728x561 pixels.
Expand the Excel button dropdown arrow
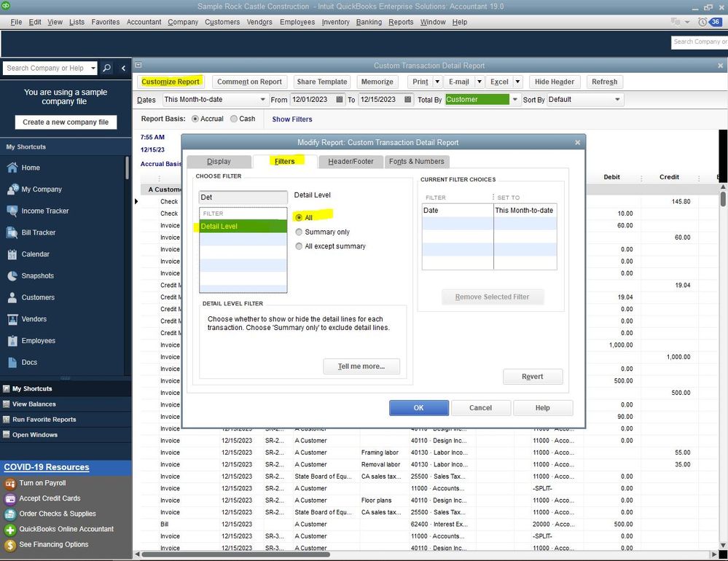coord(517,82)
